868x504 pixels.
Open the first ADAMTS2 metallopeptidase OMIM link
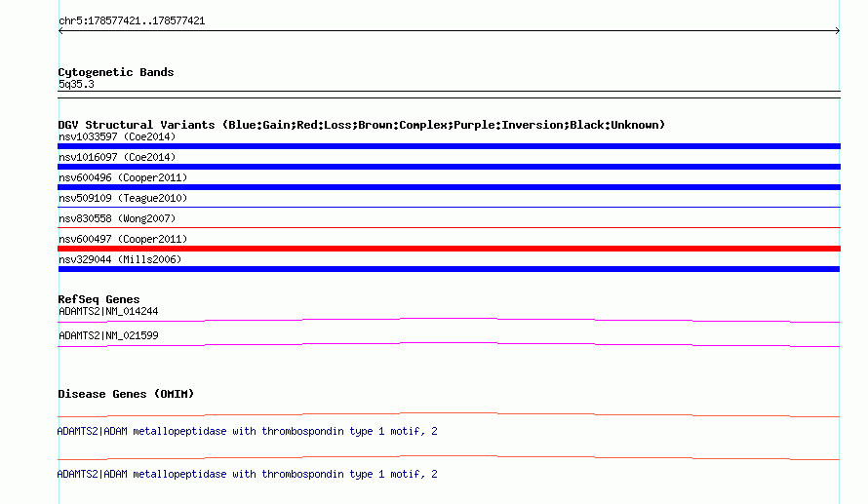coord(247,431)
